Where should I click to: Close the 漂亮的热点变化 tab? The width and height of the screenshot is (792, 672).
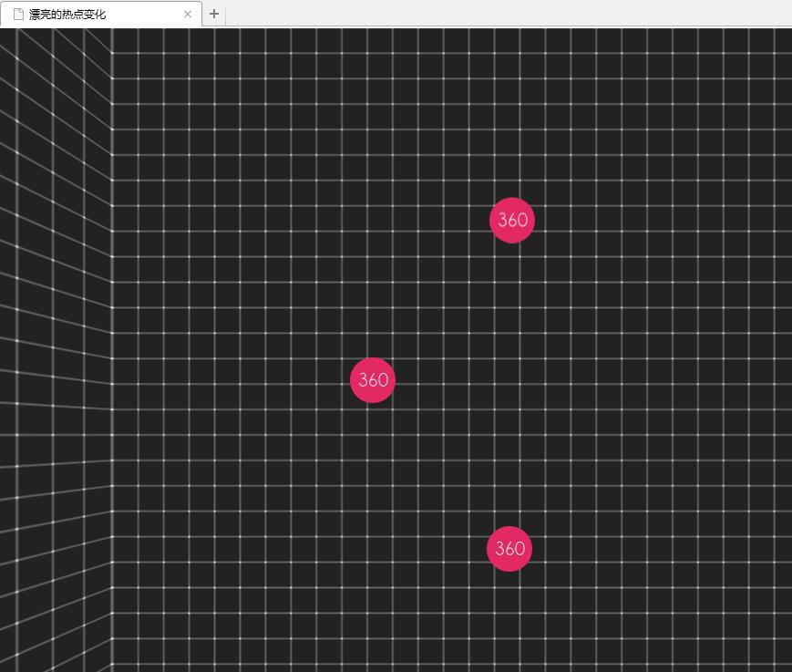pos(188,15)
